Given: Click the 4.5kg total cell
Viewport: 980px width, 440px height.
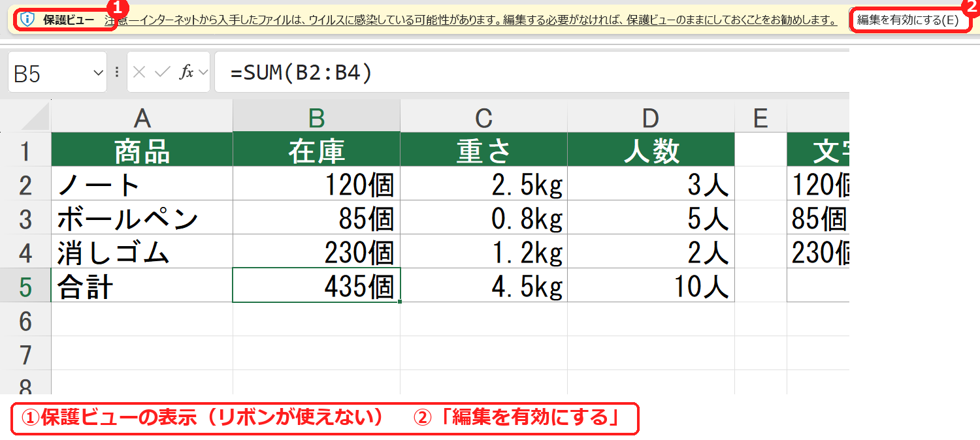Looking at the screenshot, I should [483, 285].
